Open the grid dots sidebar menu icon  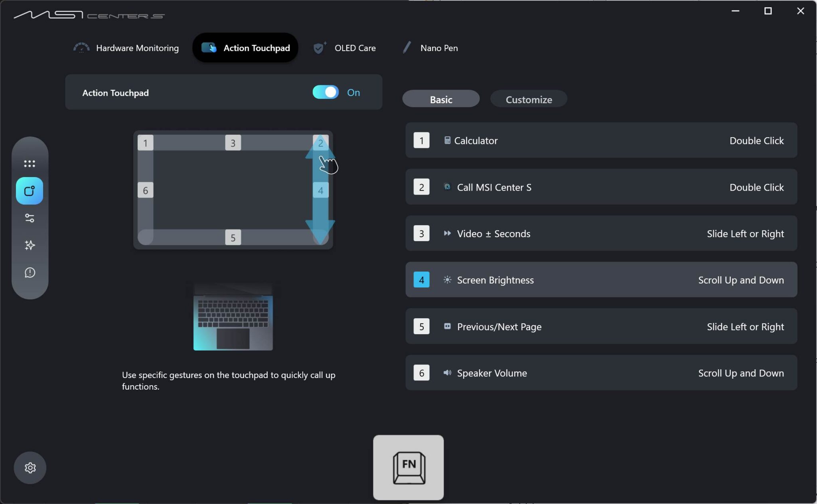(x=30, y=163)
